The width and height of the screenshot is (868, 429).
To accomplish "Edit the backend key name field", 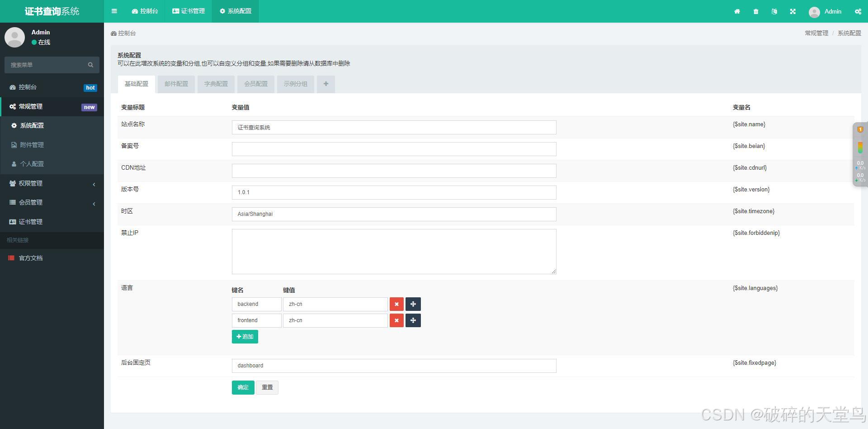I will [x=256, y=304].
